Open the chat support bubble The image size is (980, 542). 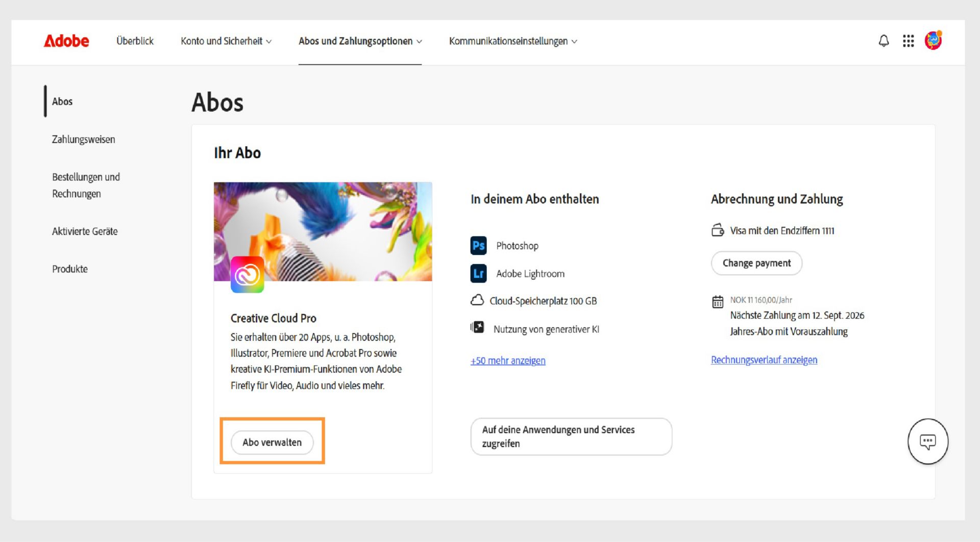(928, 441)
